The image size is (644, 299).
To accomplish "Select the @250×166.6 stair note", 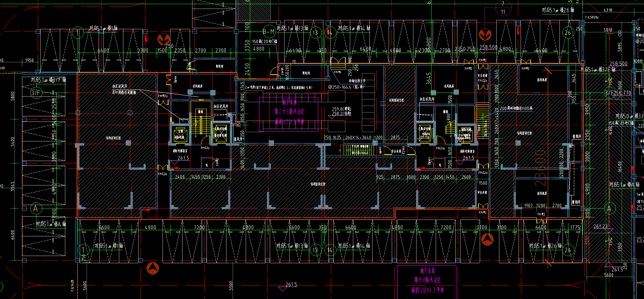I will pyautogui.click(x=345, y=87).
